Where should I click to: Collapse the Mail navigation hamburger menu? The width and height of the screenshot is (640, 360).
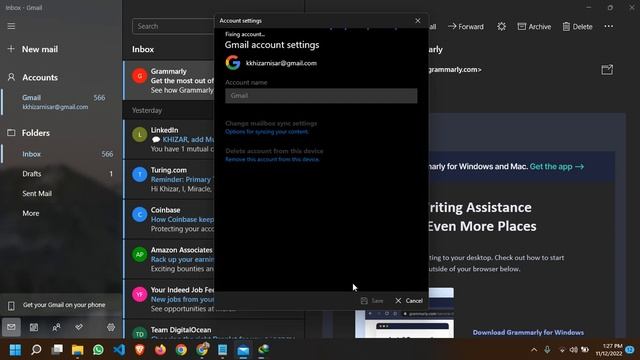11,26
